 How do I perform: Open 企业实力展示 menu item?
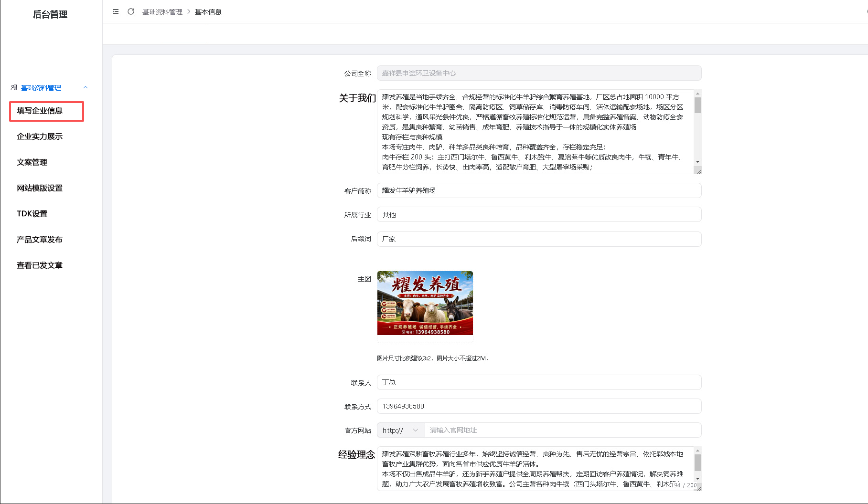(x=40, y=136)
